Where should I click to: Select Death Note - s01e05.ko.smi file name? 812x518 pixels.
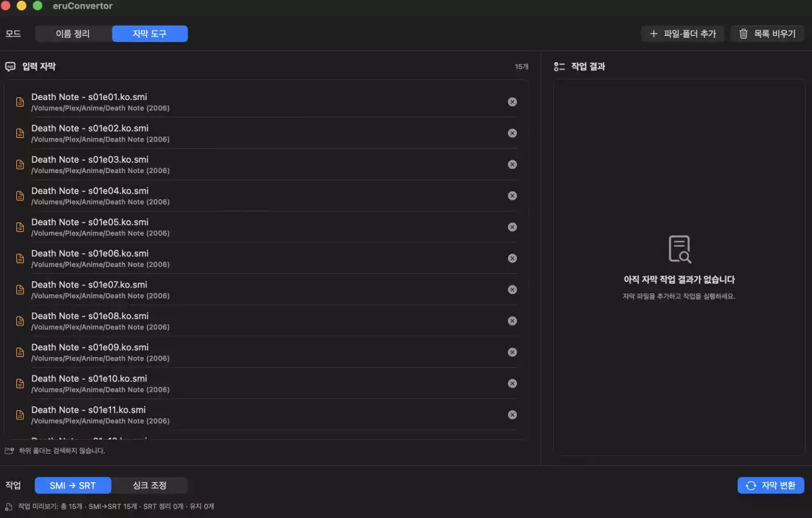[90, 222]
